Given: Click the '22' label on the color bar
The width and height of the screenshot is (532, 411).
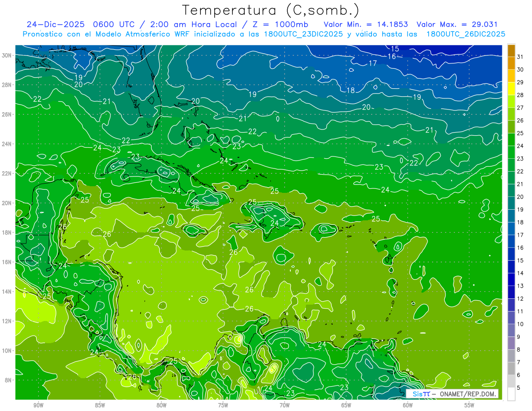Looking at the screenshot, I should click(520, 172).
